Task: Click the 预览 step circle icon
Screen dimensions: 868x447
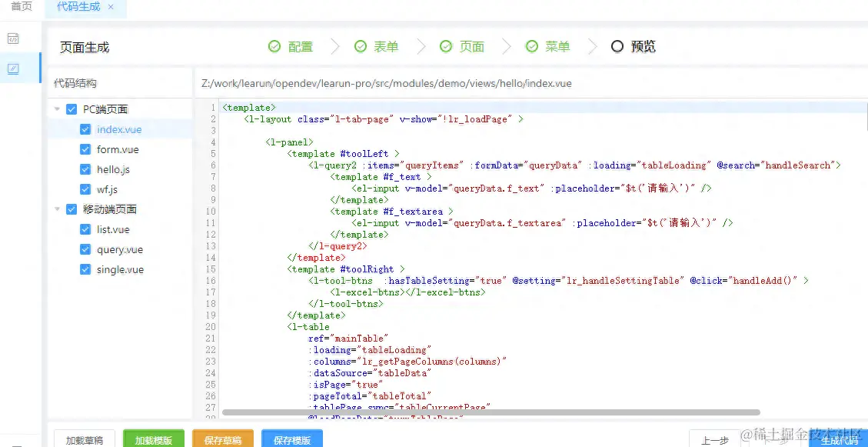Action: pyautogui.click(x=617, y=46)
